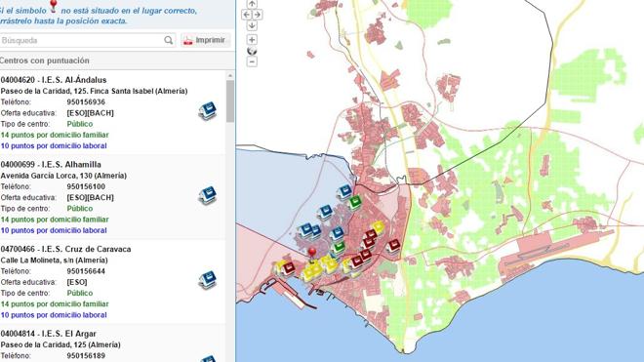644x362 pixels.
Task: Click the list scrollbar thumb
Action: [230, 101]
